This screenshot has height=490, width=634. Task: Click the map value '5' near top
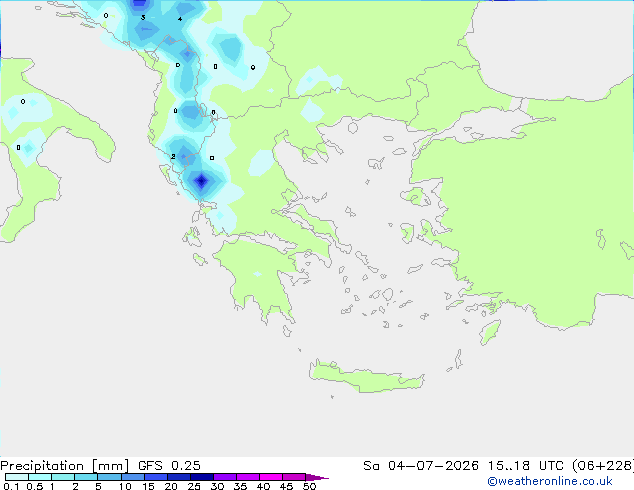coord(143,17)
